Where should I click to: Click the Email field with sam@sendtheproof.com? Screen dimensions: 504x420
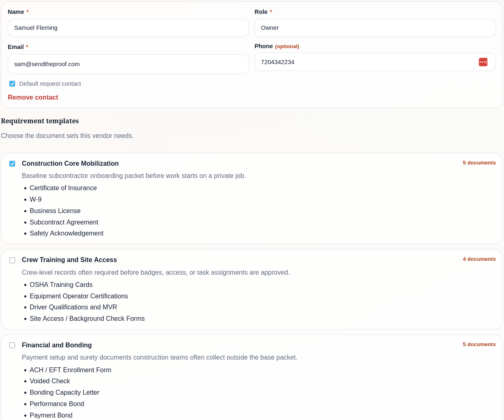[128, 64]
